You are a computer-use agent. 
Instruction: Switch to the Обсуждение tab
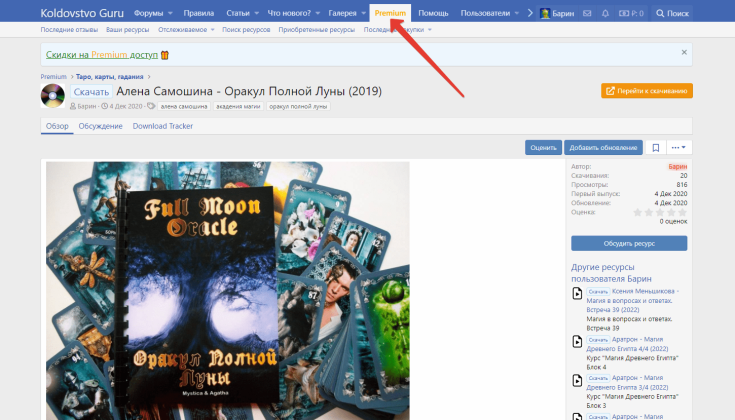pos(100,126)
